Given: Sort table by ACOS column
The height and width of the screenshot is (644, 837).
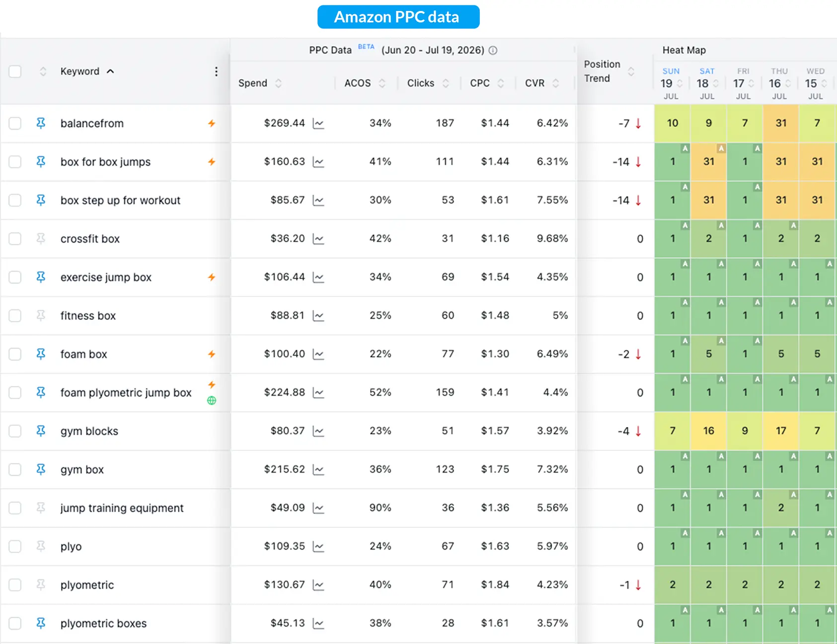Looking at the screenshot, I should click(x=382, y=83).
